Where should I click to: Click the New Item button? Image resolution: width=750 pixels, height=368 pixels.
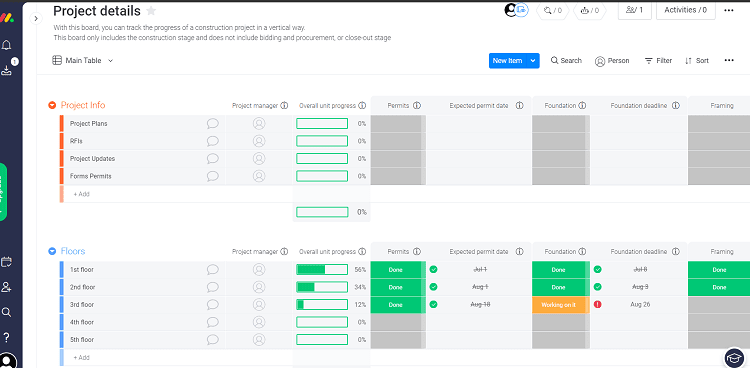(x=507, y=61)
